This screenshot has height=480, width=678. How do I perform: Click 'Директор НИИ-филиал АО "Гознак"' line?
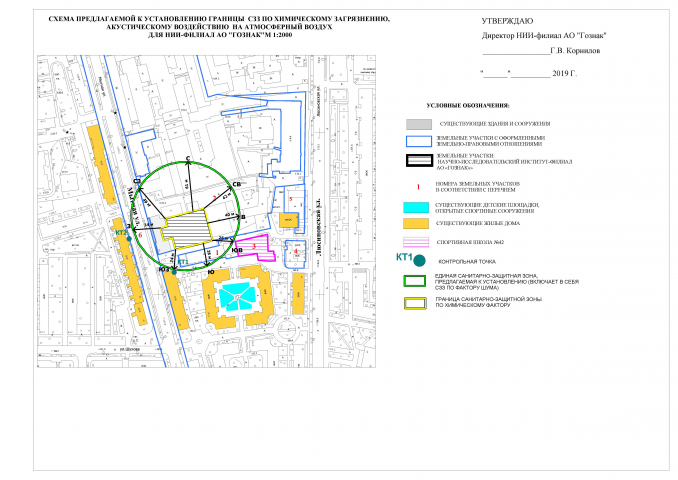click(544, 36)
